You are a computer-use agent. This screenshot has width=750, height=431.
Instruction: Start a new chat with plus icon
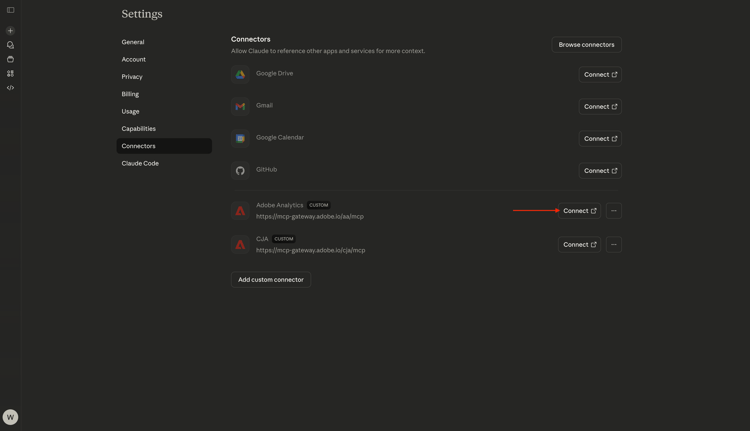(11, 31)
